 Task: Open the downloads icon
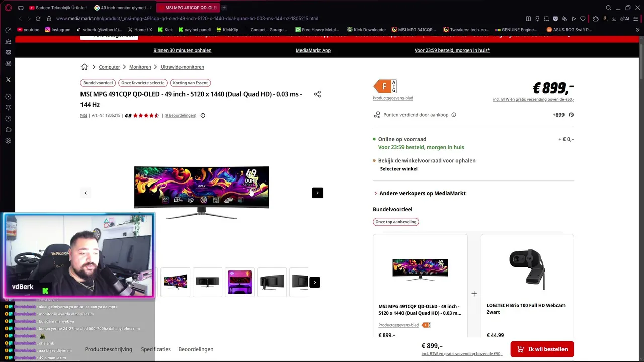tap(614, 19)
